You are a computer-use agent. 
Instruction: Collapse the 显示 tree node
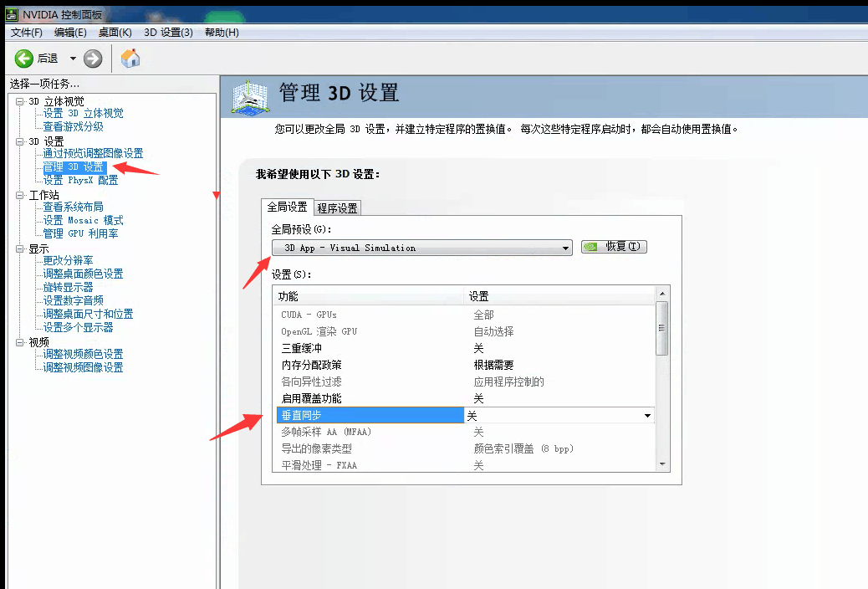pos(20,248)
